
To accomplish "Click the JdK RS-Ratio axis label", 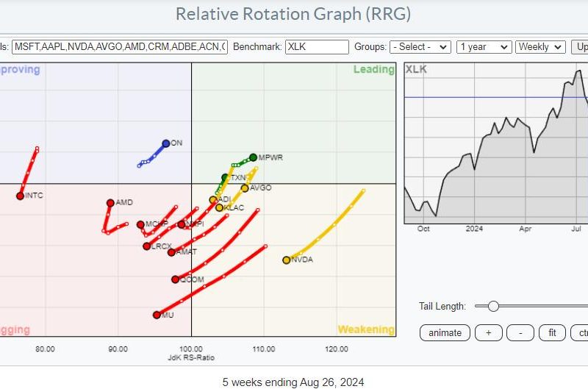I will coord(191,357).
